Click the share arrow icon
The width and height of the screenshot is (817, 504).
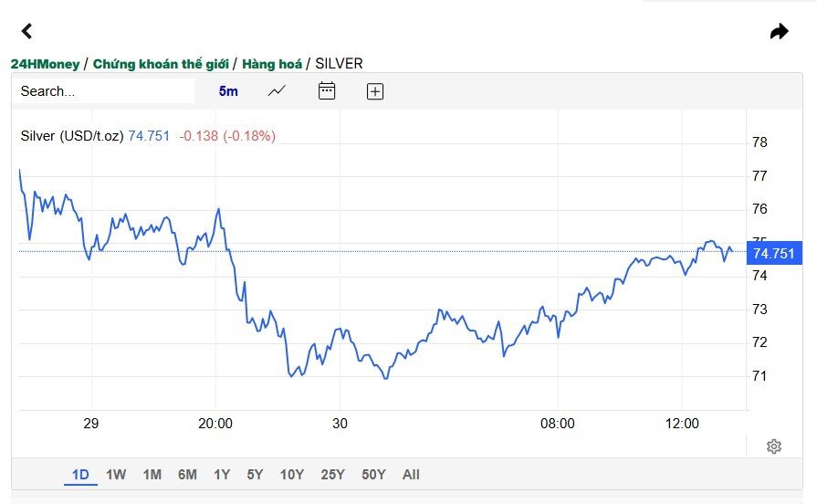[x=779, y=31]
